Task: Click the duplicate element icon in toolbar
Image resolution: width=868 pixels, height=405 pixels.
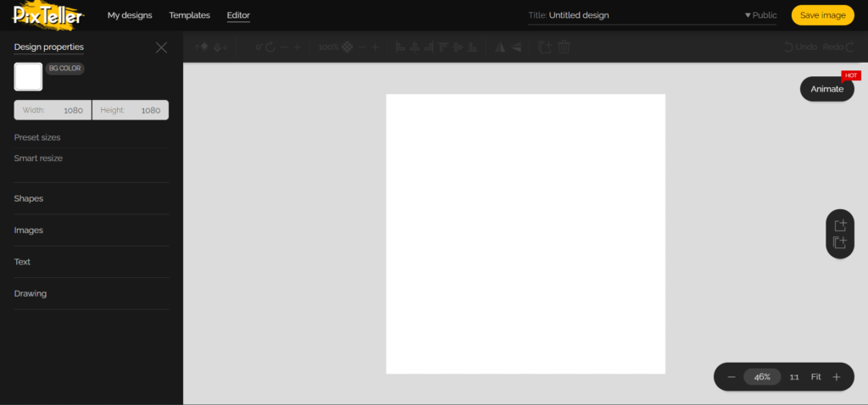Action: click(544, 47)
